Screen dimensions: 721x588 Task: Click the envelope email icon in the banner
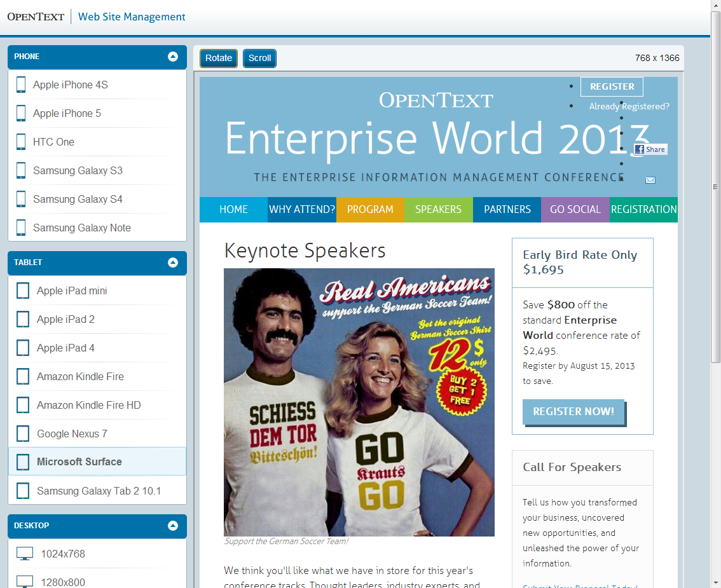(x=650, y=181)
